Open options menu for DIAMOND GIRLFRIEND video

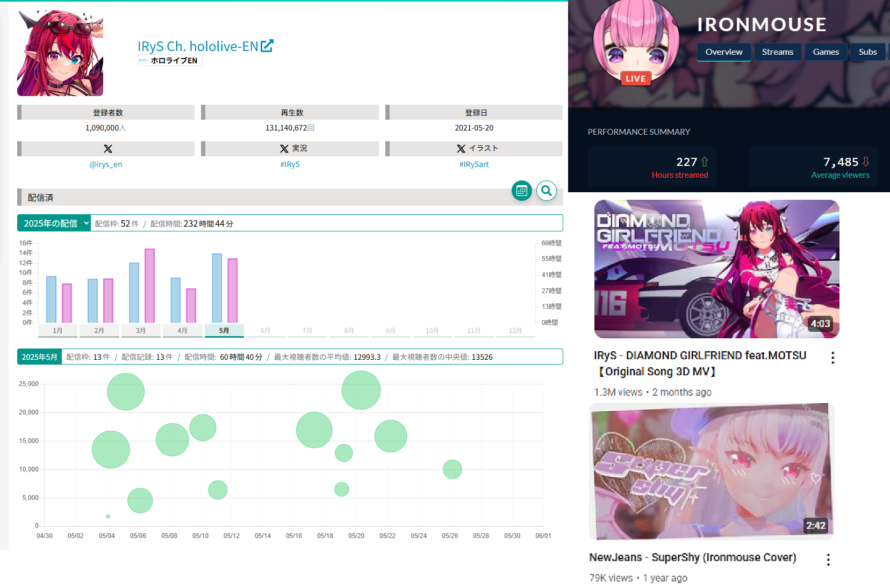[x=832, y=358]
